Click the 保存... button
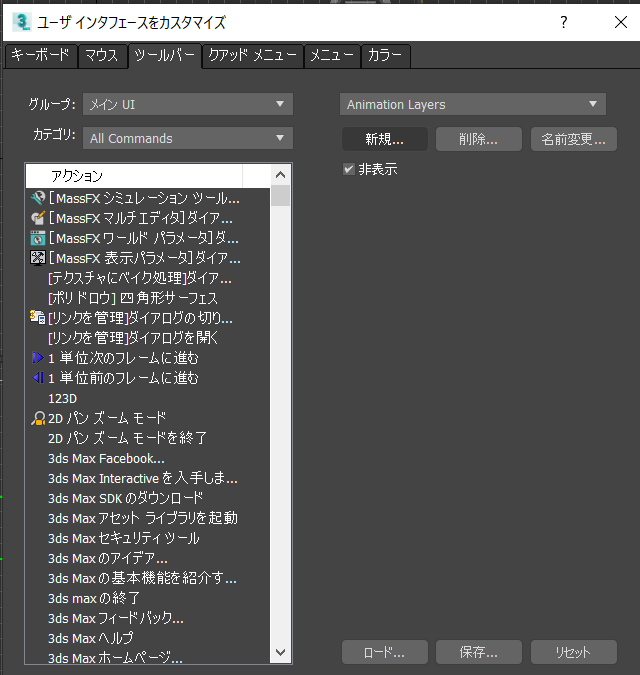This screenshot has width=640, height=675. tap(479, 652)
